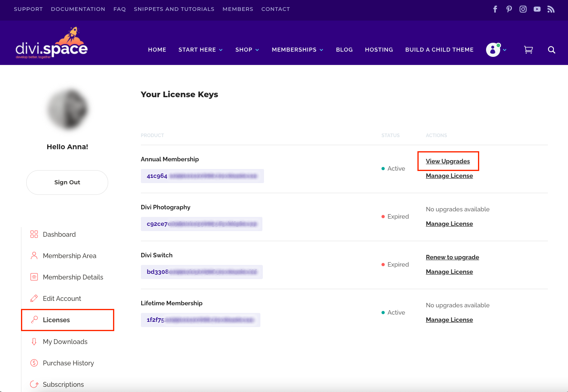568x392 pixels.
Task: Open the user account avatar icon
Action: tap(493, 50)
